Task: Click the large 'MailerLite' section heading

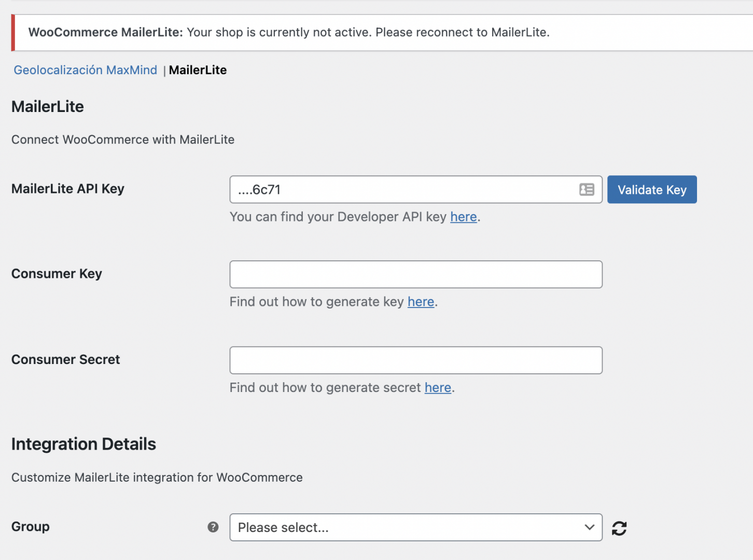Action: click(x=48, y=107)
